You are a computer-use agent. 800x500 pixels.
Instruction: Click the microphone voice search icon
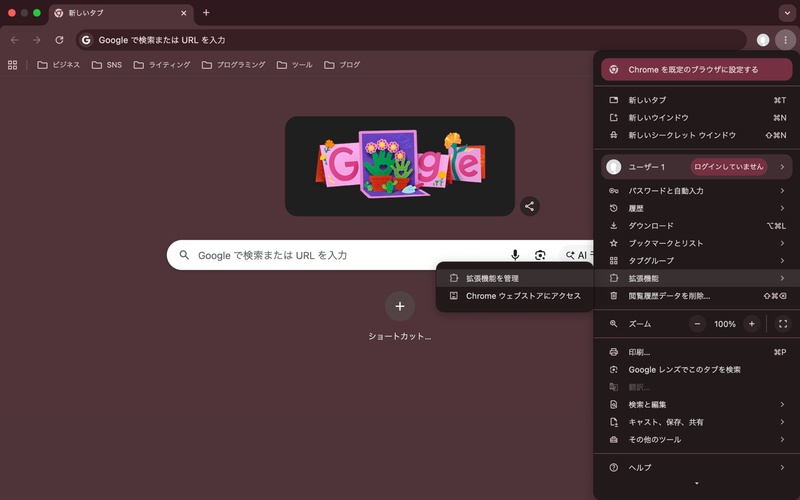[x=515, y=255]
